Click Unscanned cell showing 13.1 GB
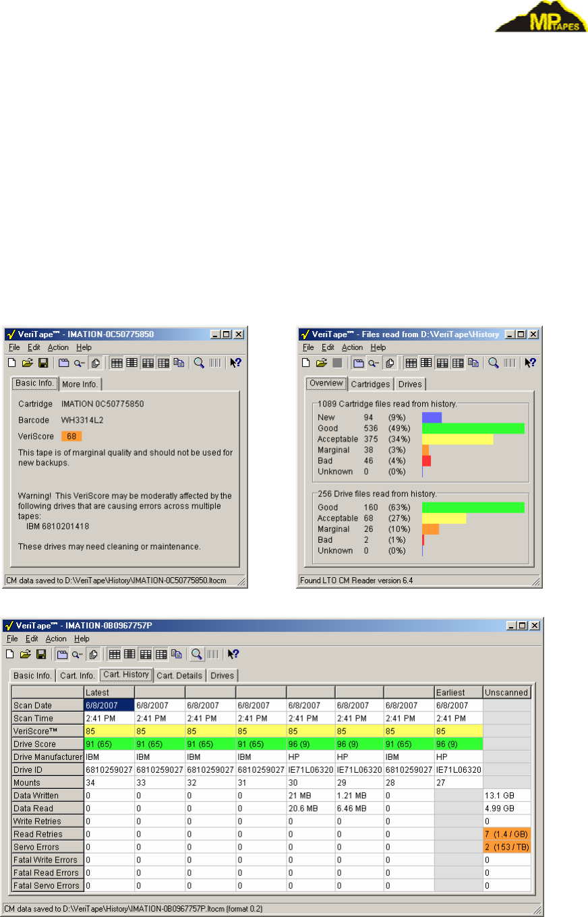Screen dimensions: 588x917 [507, 795]
